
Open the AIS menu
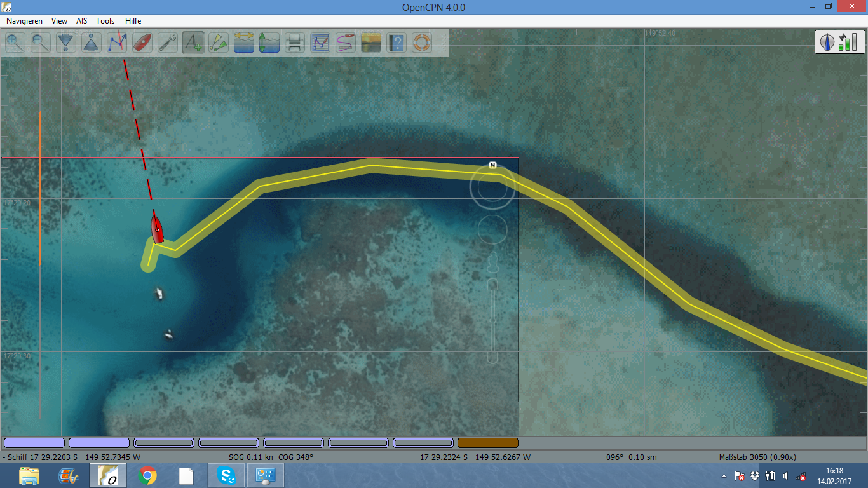[x=81, y=20]
